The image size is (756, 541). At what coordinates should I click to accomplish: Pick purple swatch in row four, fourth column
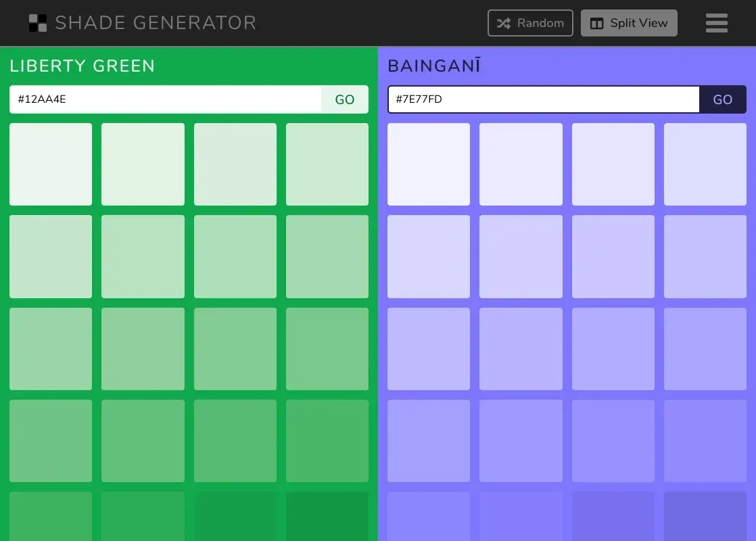tap(705, 441)
